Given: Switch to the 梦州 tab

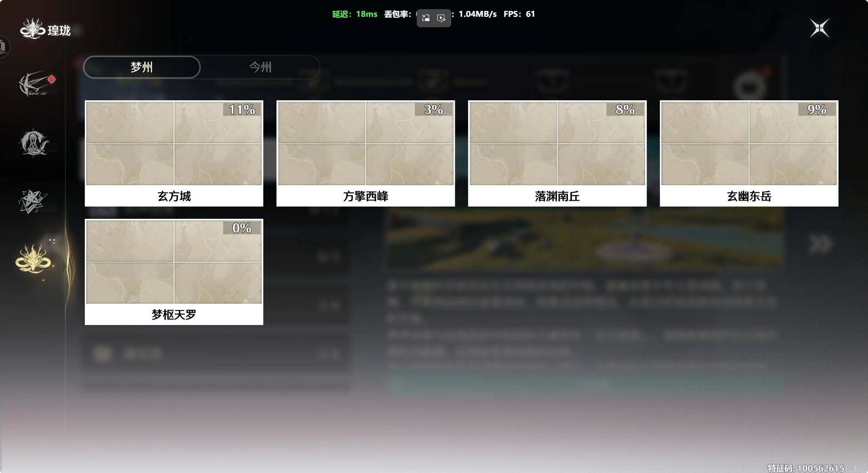Looking at the screenshot, I should point(142,67).
